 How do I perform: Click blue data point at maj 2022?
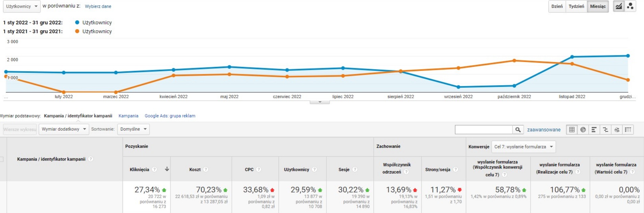pos(230,67)
